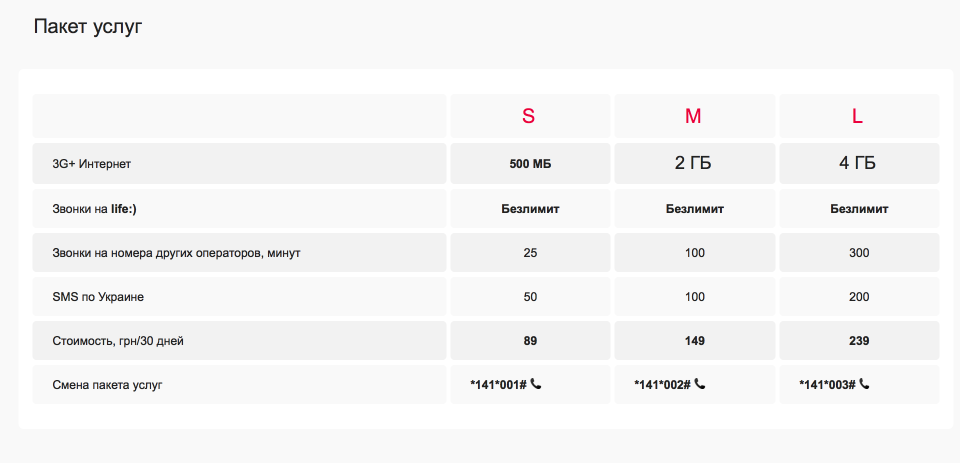Screen dimensions: 960x463
Task: Select the S package column header
Action: click(529, 116)
